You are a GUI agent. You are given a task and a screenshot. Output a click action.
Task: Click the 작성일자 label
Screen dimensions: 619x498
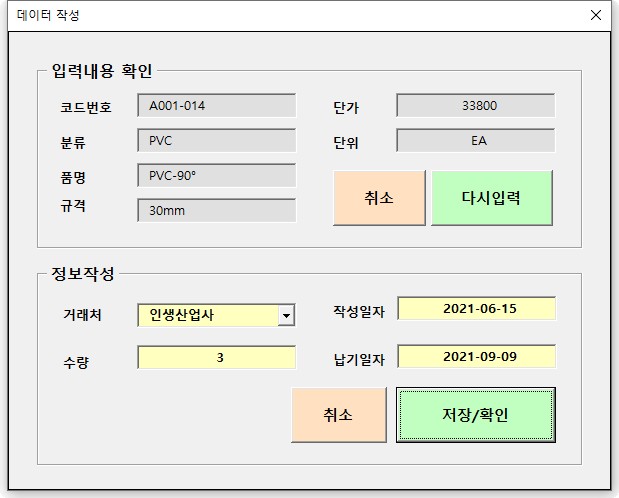click(358, 312)
